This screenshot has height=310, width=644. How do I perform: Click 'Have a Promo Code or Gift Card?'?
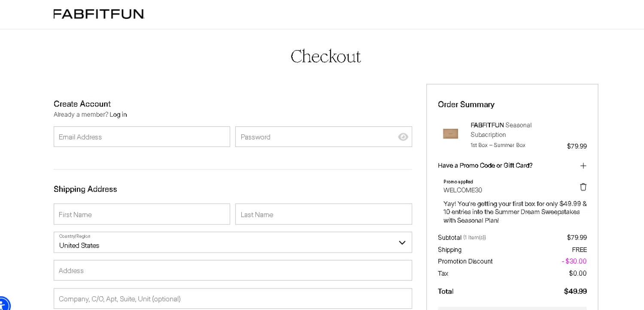pos(485,166)
